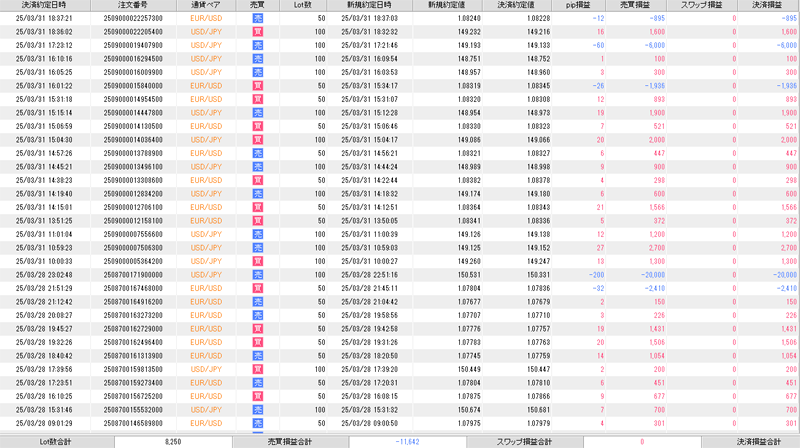
Task: Select the sell icon in the 21:12:42 row
Action: coord(258,302)
